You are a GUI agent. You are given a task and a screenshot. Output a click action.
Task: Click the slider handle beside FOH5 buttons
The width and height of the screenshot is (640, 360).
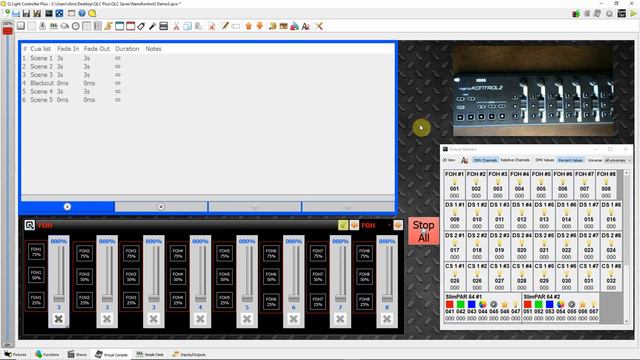point(247,298)
